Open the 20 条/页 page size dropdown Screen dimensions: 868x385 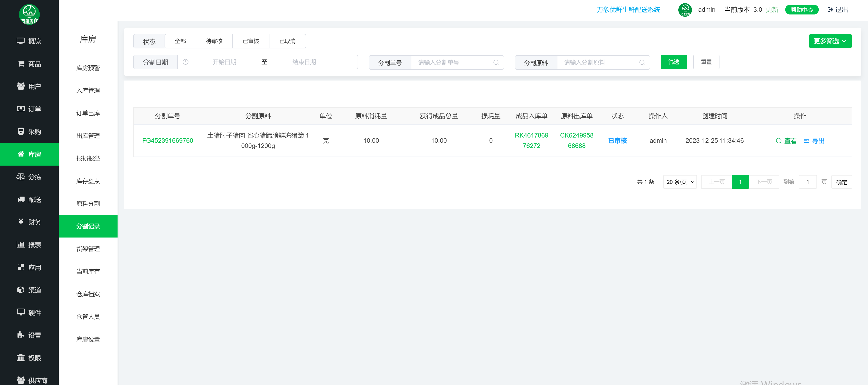pos(680,182)
